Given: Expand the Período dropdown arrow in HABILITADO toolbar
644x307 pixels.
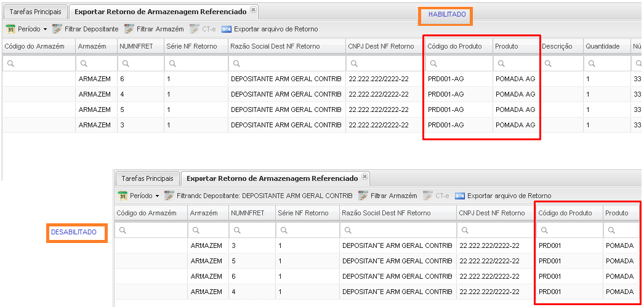Looking at the screenshot, I should tap(45, 30).
